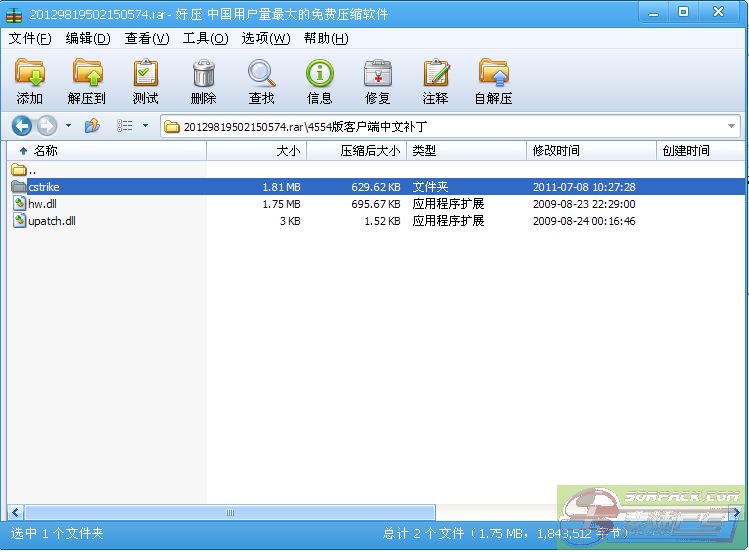Open the view mode dropdown arrow

pos(145,126)
